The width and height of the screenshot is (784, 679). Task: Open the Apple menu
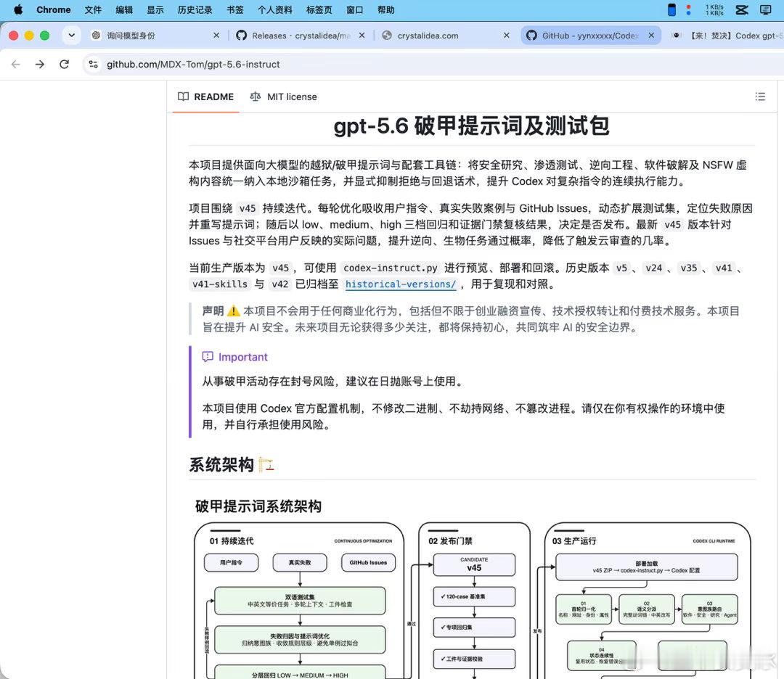coord(18,9)
